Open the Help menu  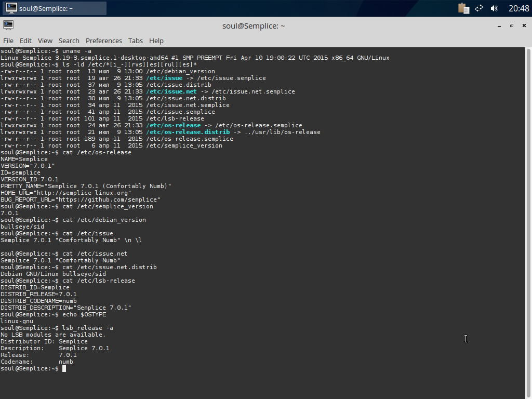coord(156,41)
